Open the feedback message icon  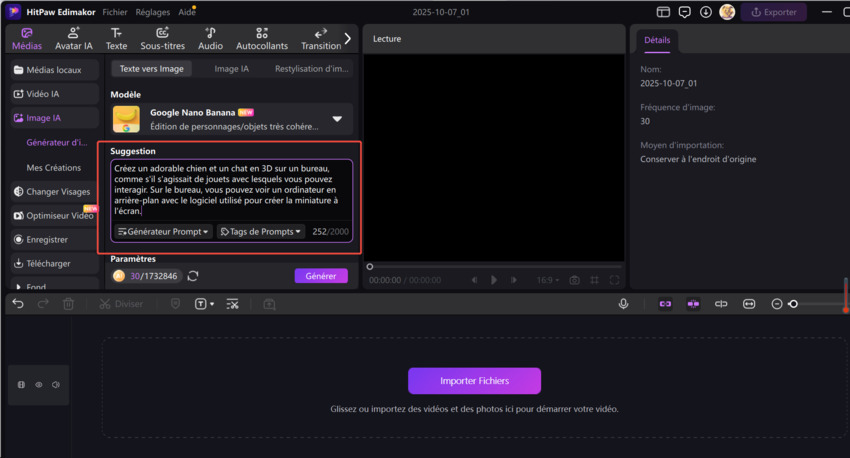pos(684,12)
